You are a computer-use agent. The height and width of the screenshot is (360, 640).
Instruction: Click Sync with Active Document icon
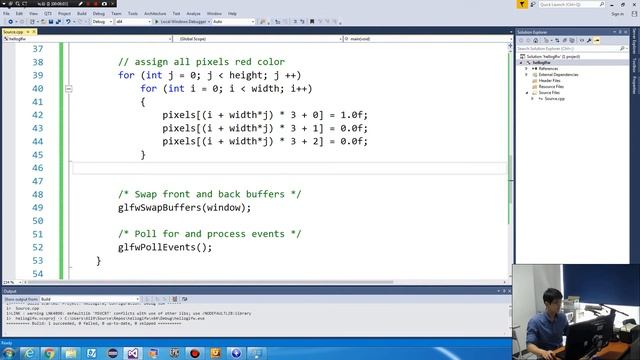pyautogui.click(x=557, y=40)
